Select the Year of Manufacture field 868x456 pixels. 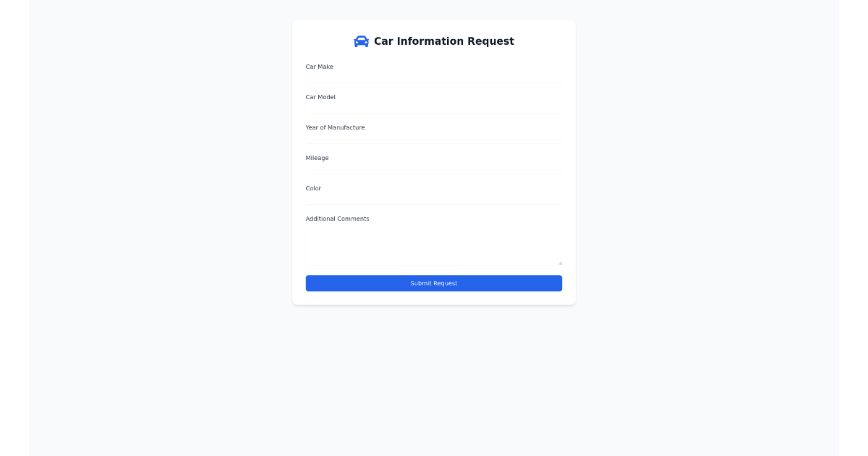pyautogui.click(x=433, y=137)
